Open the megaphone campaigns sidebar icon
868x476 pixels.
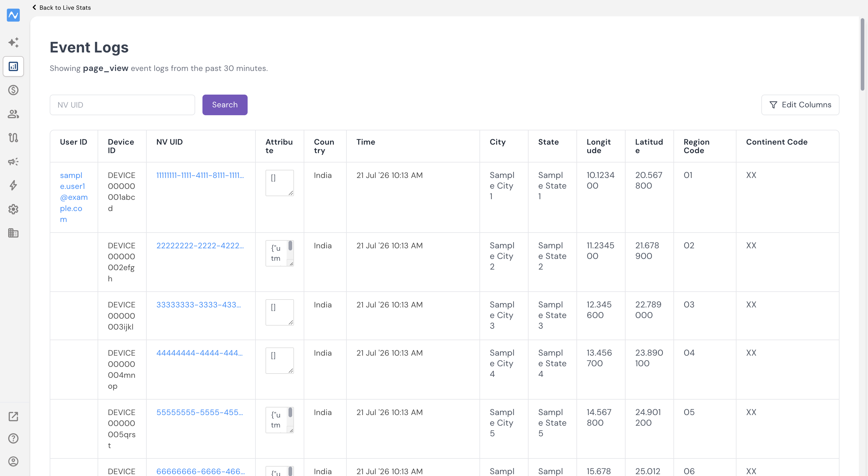pyautogui.click(x=13, y=162)
